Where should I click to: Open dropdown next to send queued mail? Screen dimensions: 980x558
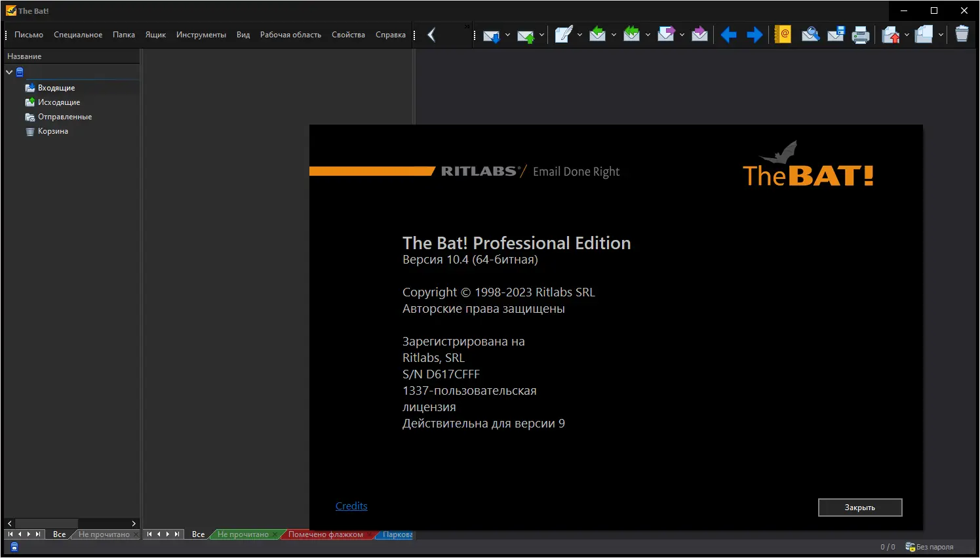point(541,35)
